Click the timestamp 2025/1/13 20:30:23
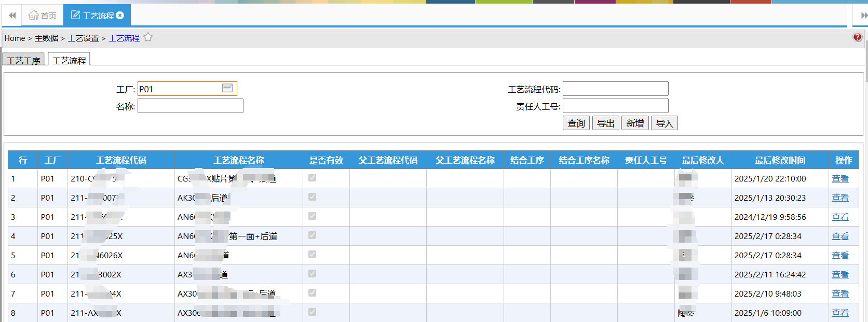 coord(770,198)
